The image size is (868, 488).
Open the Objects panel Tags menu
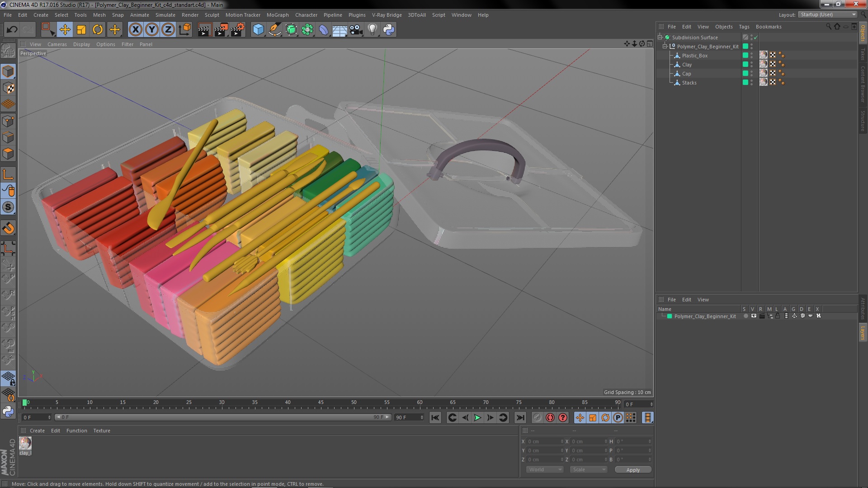point(744,27)
